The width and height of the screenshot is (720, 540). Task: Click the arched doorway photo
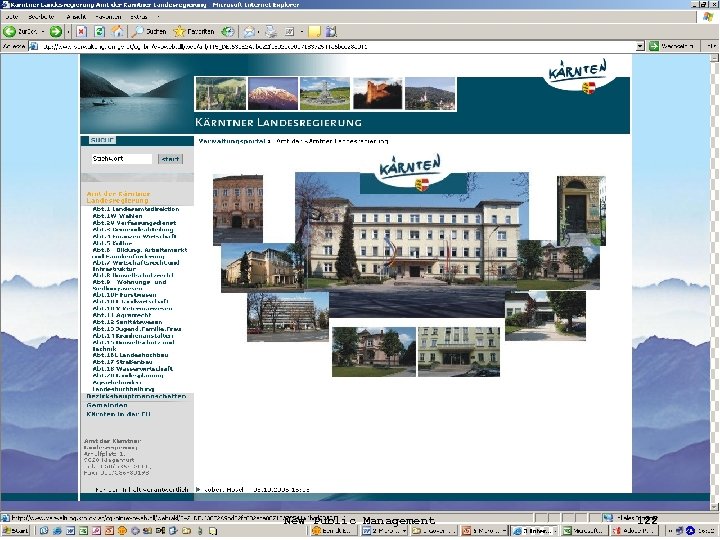point(581,211)
